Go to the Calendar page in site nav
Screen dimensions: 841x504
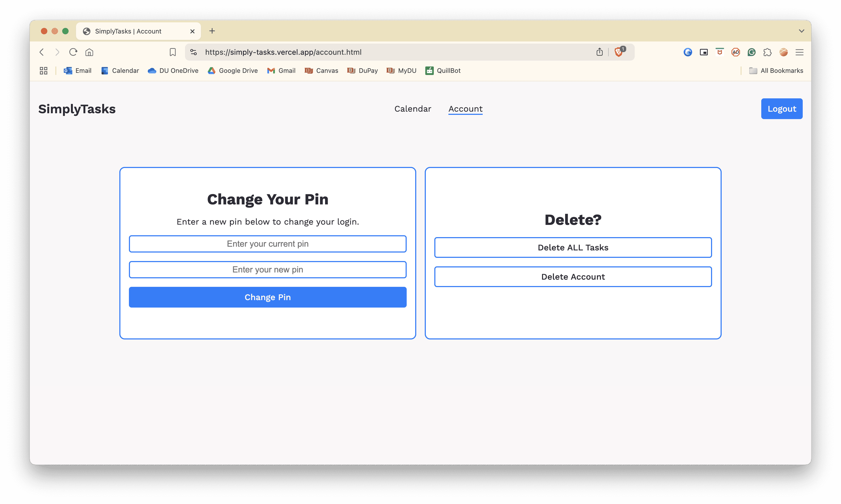click(413, 109)
